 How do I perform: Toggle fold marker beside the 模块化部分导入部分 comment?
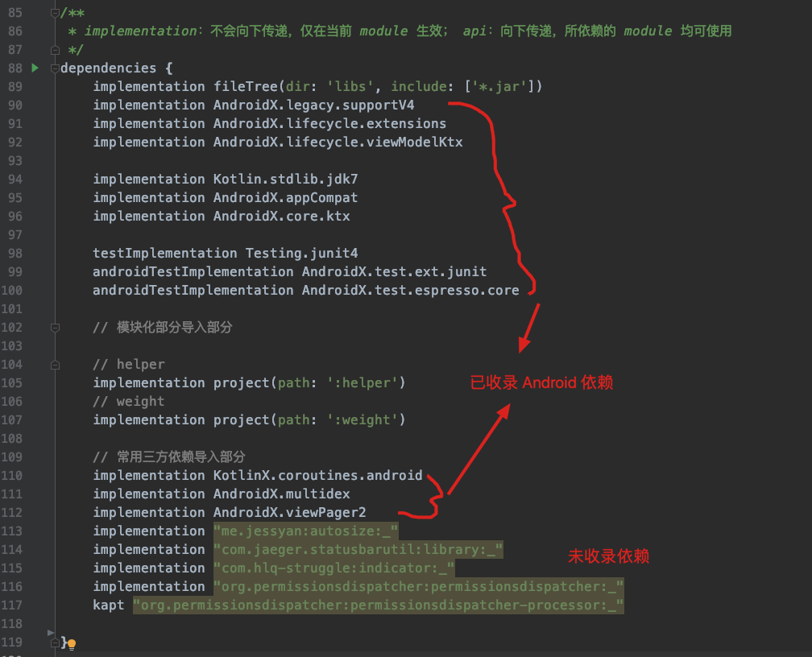point(55,328)
